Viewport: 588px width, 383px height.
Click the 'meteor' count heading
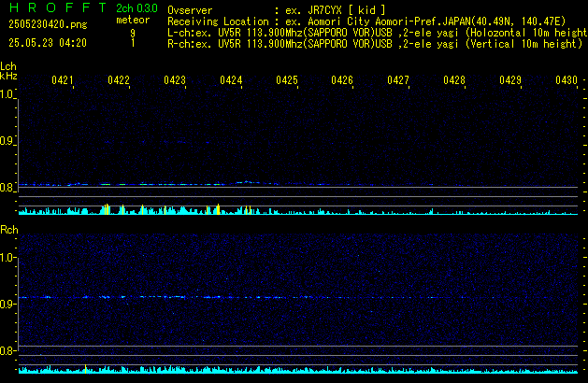coord(133,20)
